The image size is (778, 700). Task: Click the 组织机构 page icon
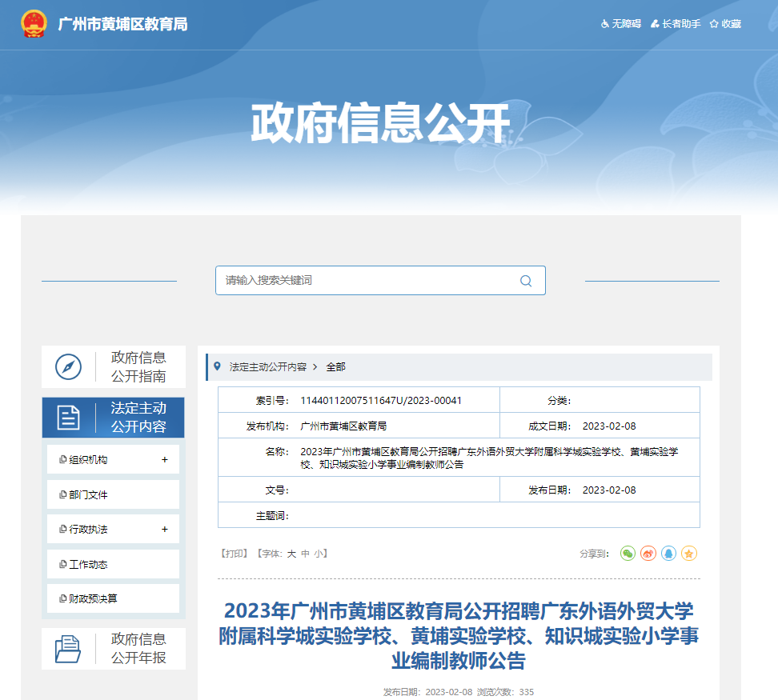click(x=63, y=459)
